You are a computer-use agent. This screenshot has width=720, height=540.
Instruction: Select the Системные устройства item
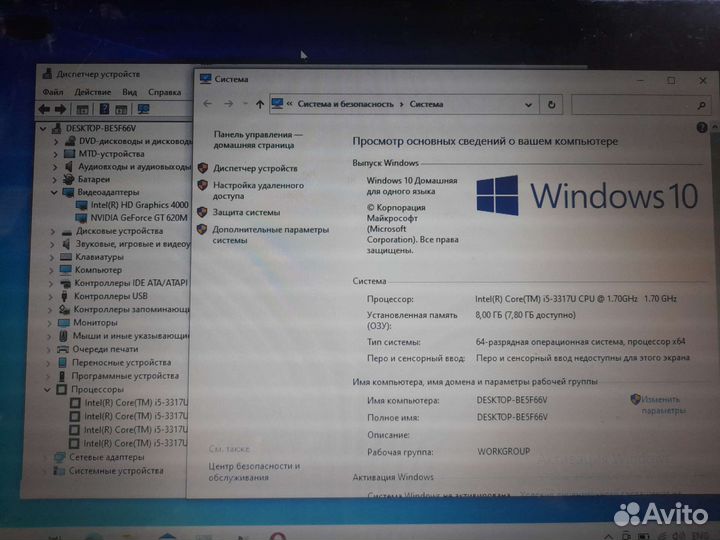116,471
